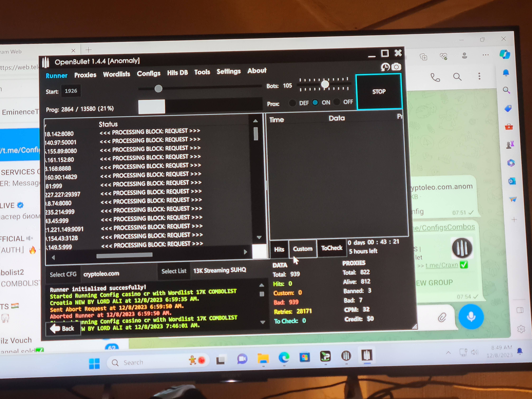532x399 pixels.
Task: Click the log panel scroll-up arrow
Action: pos(262,286)
